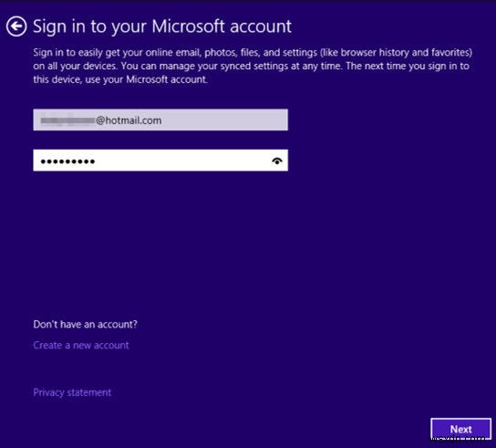Viewport: 496px width, 448px height.
Task: Click the description line starting 'Sign in to easily get'
Action: [253, 53]
